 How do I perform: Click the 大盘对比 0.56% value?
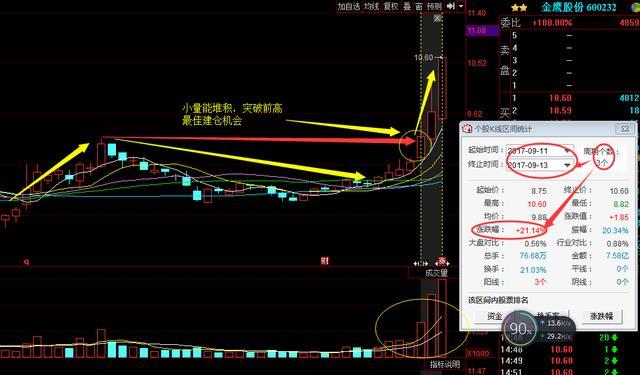(535, 244)
